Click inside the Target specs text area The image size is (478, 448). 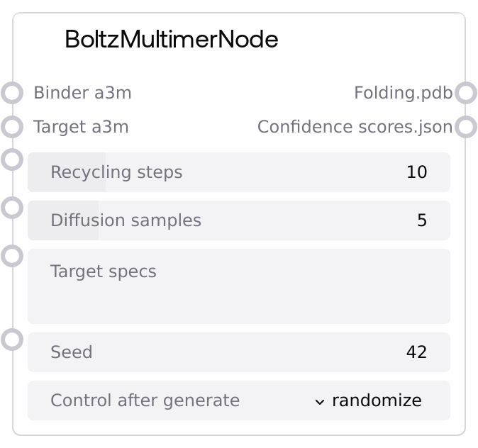[238, 294]
